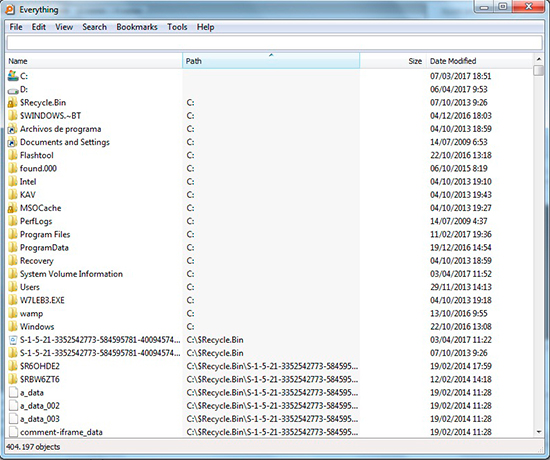Click the Archivos de programa shortcut icon

13,129
